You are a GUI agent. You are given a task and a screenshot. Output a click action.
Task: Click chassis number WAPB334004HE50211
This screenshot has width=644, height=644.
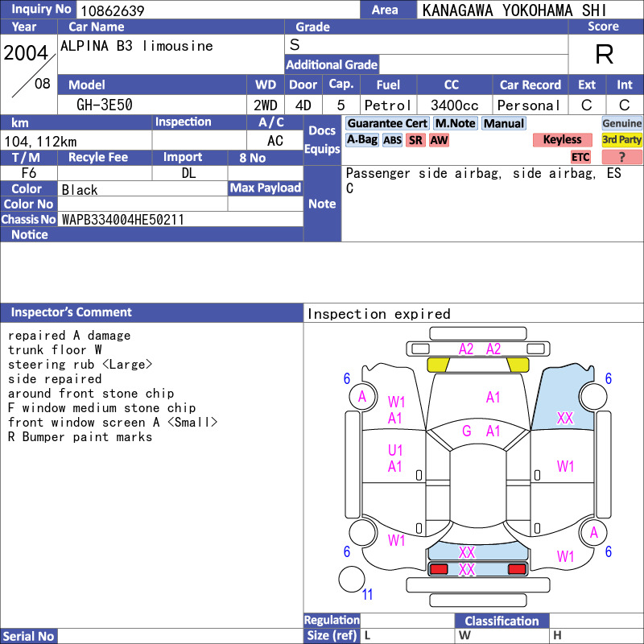tap(123, 220)
